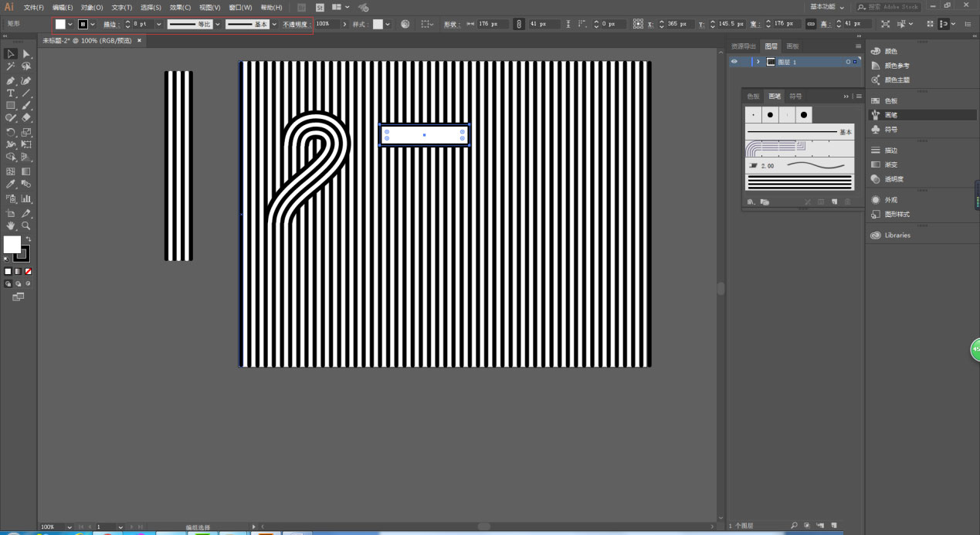Set paint mode to Gradient
Viewport: 980px width, 535px height.
click(19, 272)
